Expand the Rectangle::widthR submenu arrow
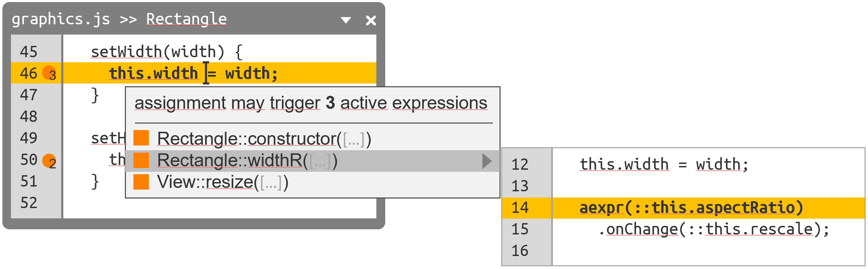868x269 pixels. (487, 161)
